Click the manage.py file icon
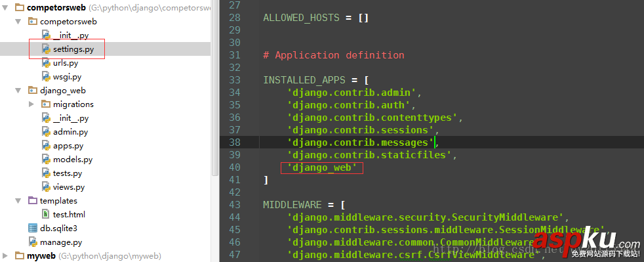The height and width of the screenshot is (262, 644). click(x=32, y=242)
